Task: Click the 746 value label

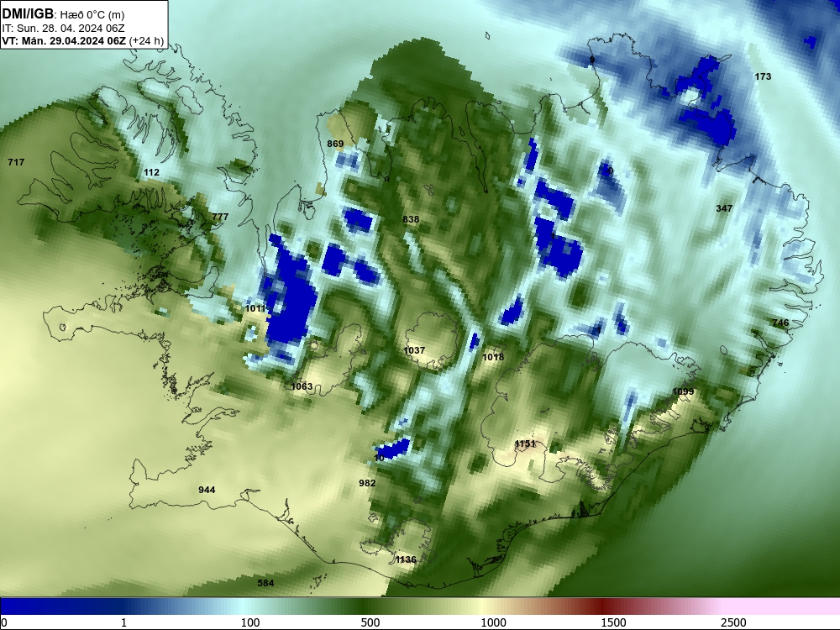Action: point(780,322)
